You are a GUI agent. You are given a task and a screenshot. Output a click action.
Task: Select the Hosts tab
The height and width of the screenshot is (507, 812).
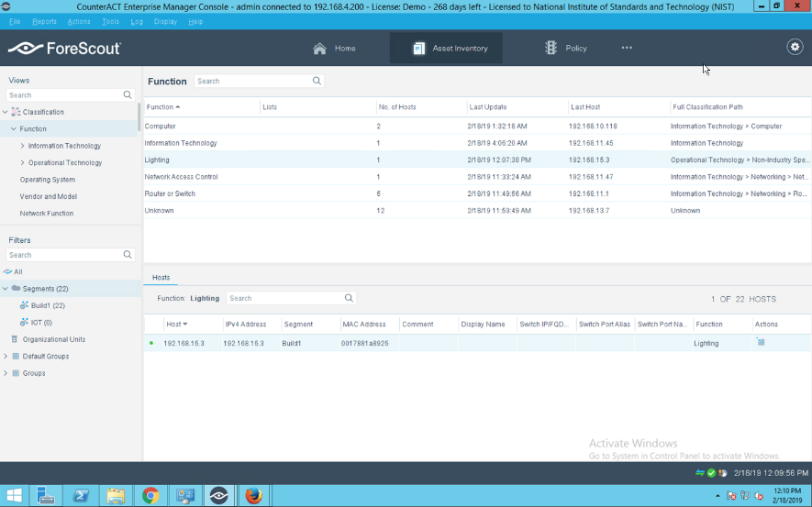tap(161, 277)
